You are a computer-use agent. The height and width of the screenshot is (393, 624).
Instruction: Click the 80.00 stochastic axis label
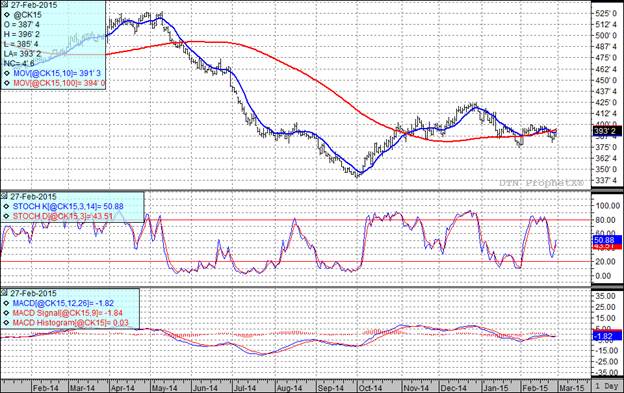[x=607, y=220]
